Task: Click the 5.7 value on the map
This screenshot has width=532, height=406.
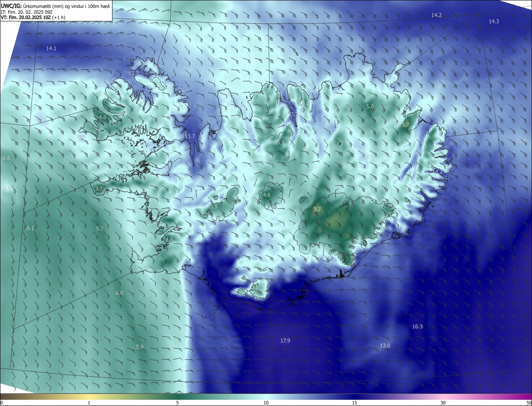Action: click(x=100, y=229)
